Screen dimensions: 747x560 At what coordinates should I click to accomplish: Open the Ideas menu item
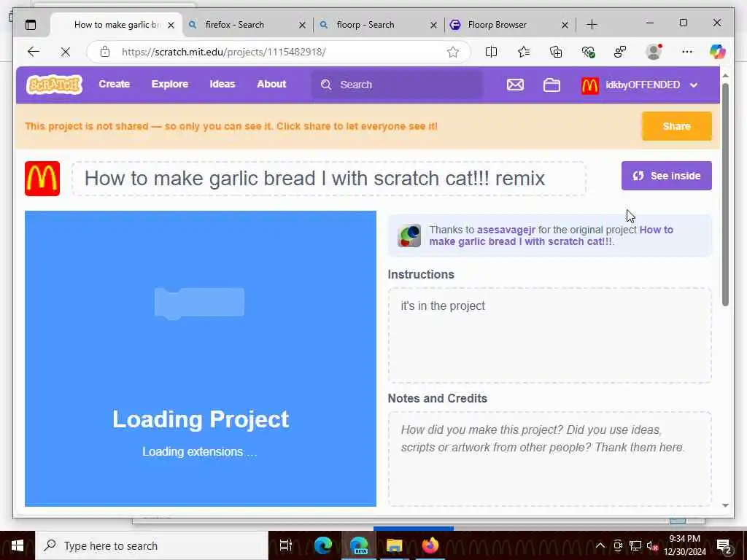[x=222, y=85]
